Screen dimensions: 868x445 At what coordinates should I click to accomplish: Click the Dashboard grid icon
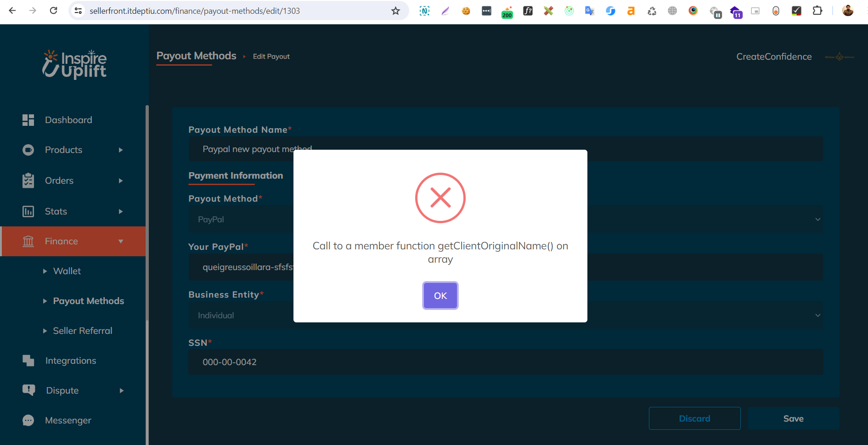[28, 120]
